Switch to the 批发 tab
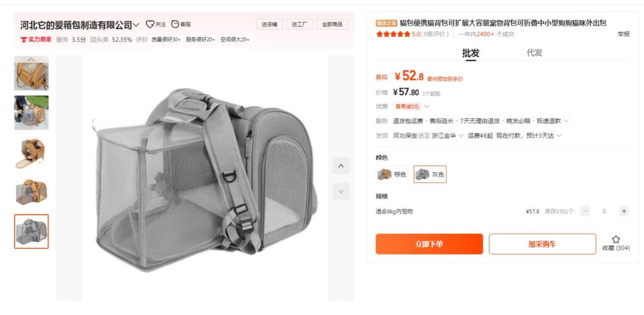This screenshot has height=315, width=644. pyautogui.click(x=470, y=53)
